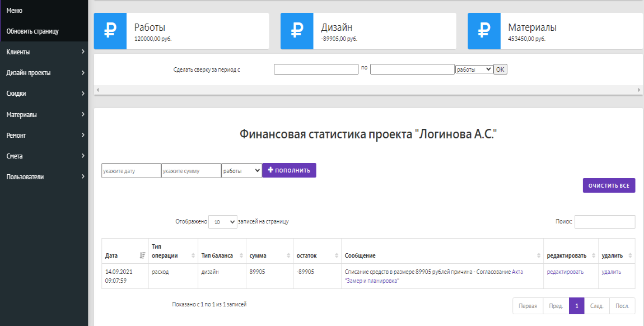Click the удалить link in table row
Viewport: 644px width, 326px height.
[611, 272]
